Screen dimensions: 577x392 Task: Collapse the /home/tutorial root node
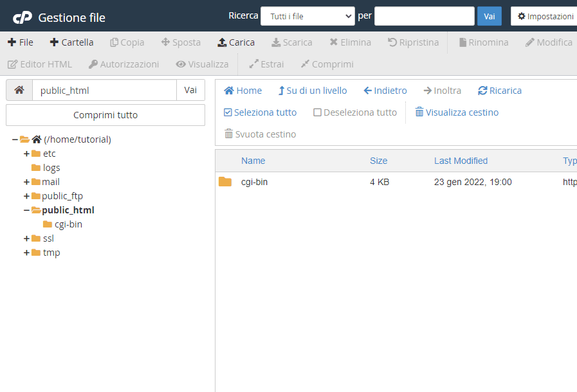(15, 139)
